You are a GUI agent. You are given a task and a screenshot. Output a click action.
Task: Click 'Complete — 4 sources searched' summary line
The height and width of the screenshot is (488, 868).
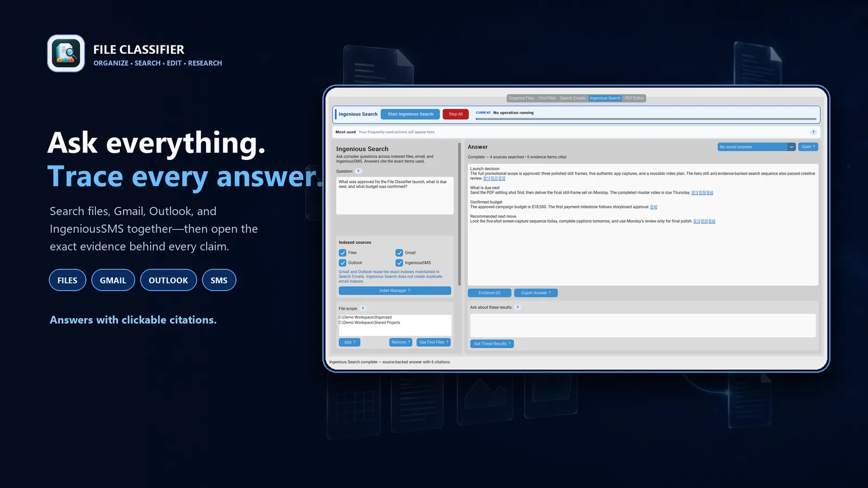[x=517, y=157]
